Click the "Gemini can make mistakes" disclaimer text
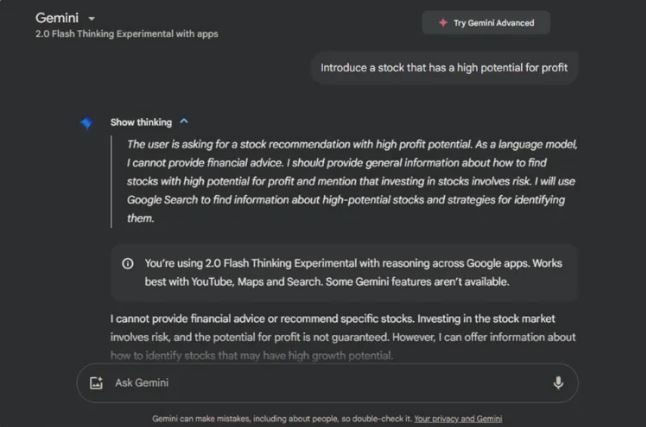646x427 pixels. 280,419
